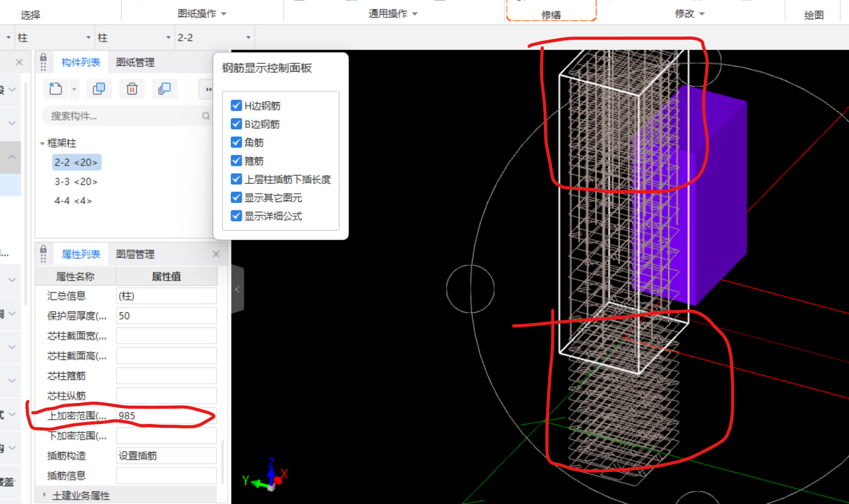The height and width of the screenshot is (504, 849).
Task: Collapse the 框架柱 tree node
Action: point(42,144)
